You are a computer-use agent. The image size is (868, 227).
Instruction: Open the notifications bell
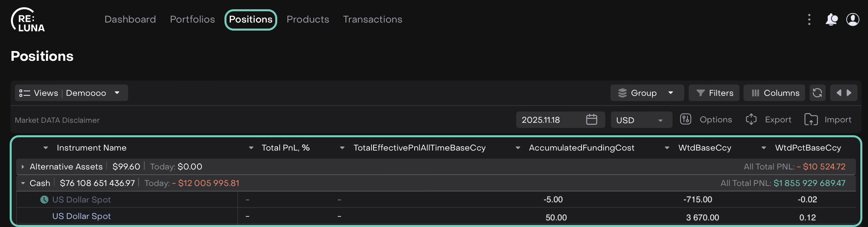point(831,19)
